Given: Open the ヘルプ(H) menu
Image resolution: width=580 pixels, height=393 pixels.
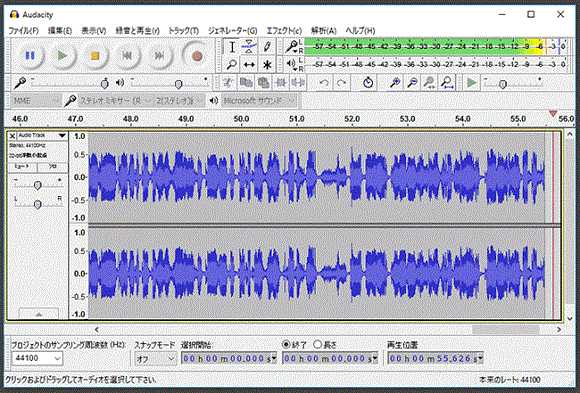Looking at the screenshot, I should coord(360,31).
